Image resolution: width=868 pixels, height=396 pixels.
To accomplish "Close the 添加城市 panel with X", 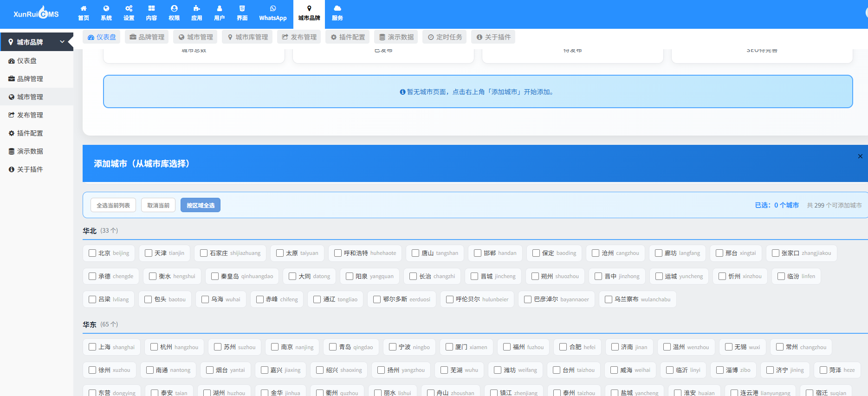I will pyautogui.click(x=860, y=156).
